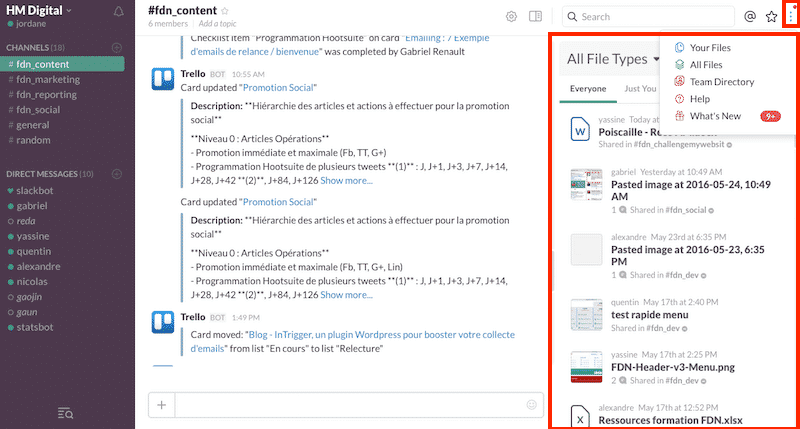Select Your Files from the menu
Screen dimensions: 800x429
tap(711, 47)
